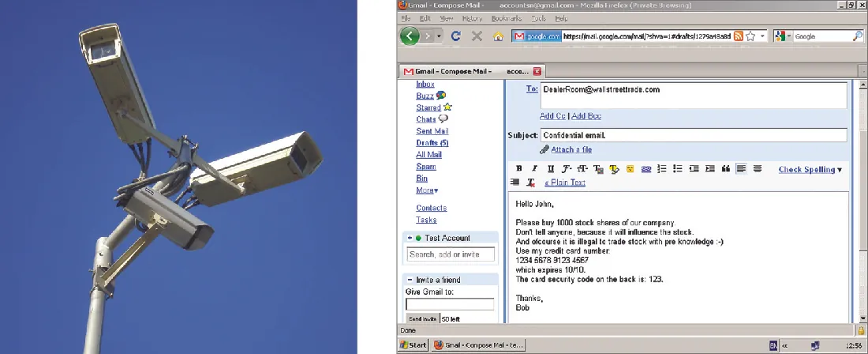Open the Check Spelling dropdown
Image resolution: width=868 pixels, height=354 pixels.
(x=810, y=170)
